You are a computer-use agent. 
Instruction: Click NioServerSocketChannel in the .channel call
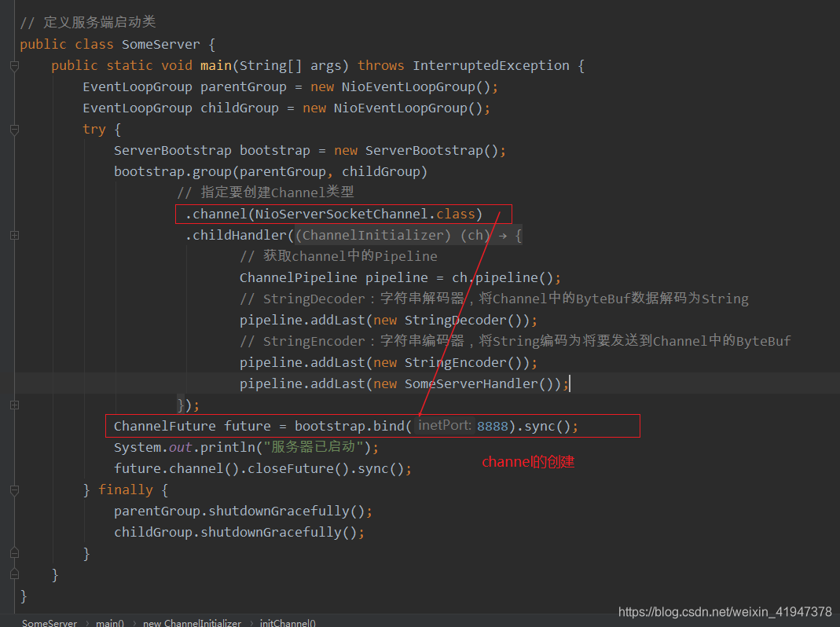coord(342,214)
